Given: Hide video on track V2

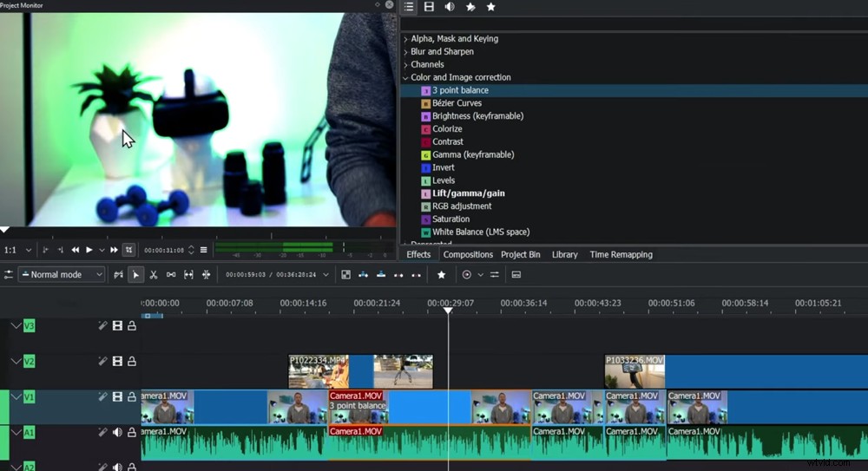Looking at the screenshot, I should 117,362.
